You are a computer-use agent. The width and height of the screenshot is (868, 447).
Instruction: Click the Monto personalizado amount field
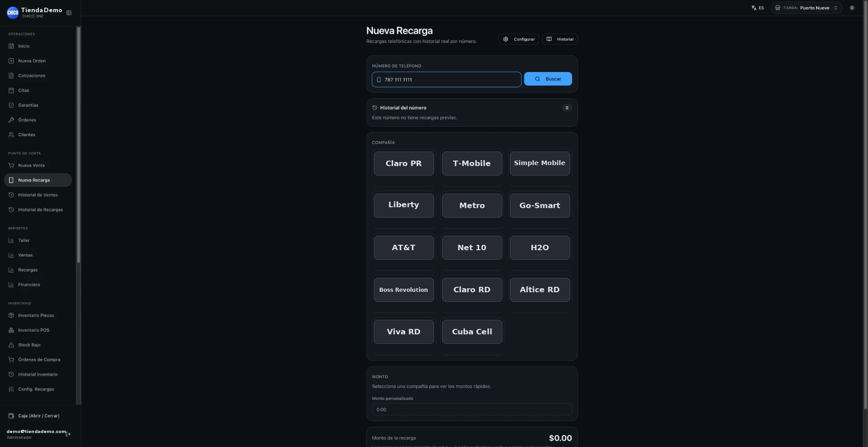pos(472,409)
